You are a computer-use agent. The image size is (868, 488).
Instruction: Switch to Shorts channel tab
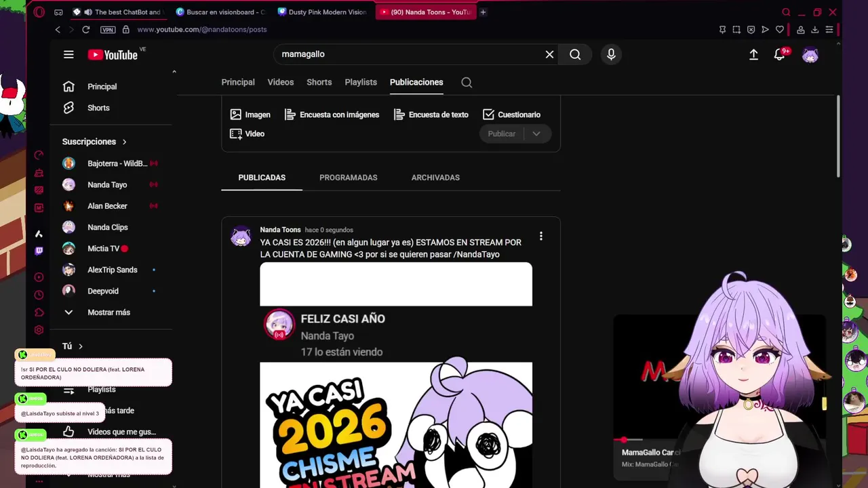(x=319, y=82)
